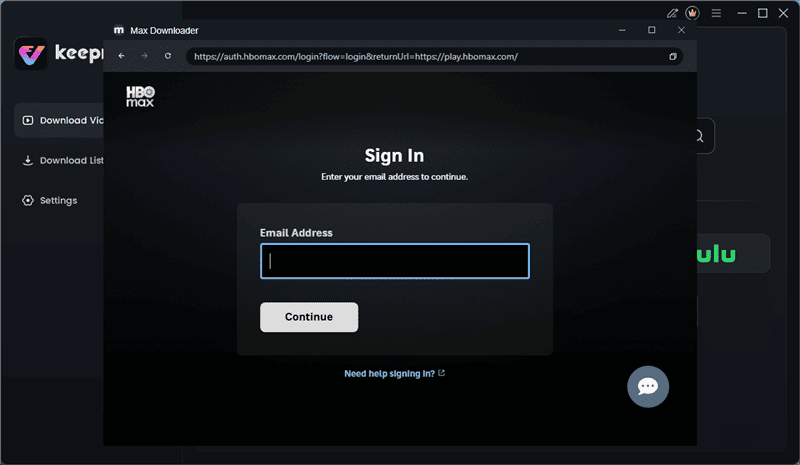
Task: Go back in Max Downloader browser
Action: (121, 56)
